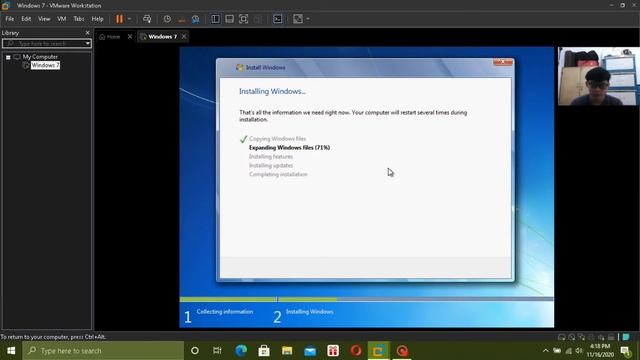Image resolution: width=640 pixels, height=360 pixels.
Task: Open the VM menu
Action: click(62, 19)
